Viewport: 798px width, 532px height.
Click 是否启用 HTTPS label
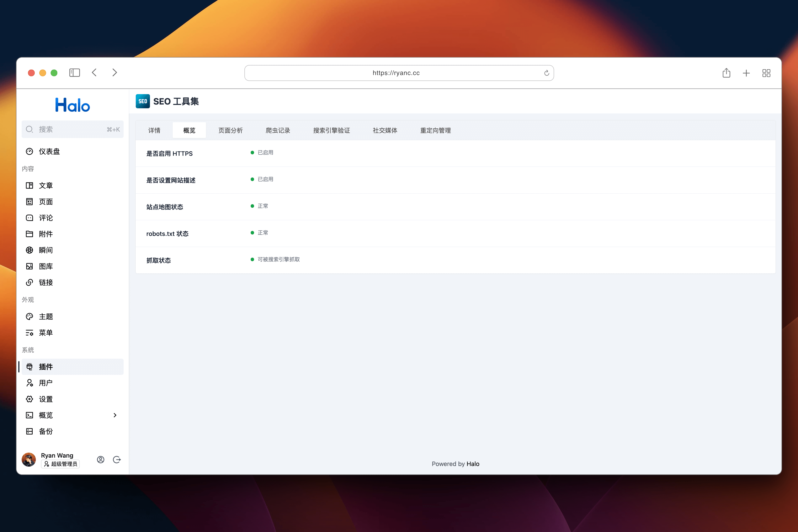pyautogui.click(x=169, y=153)
